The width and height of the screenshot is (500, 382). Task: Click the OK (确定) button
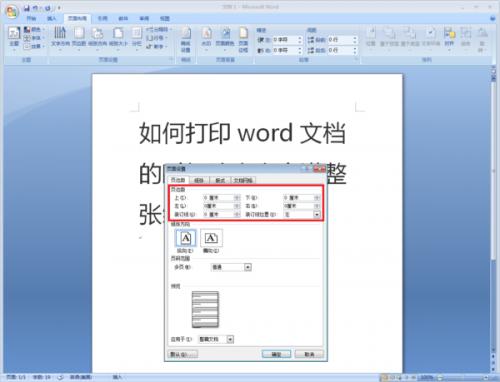click(276, 354)
